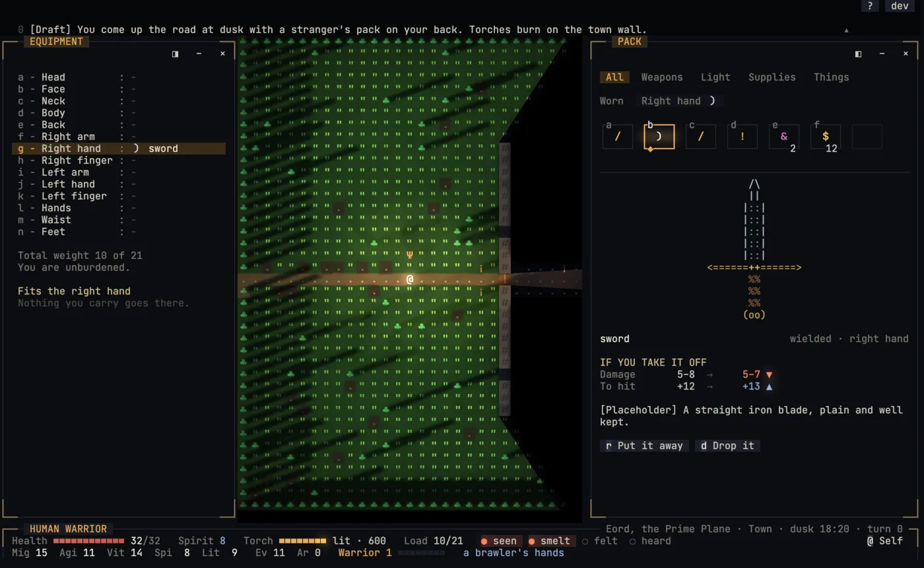Viewport: 924px width, 568px height.
Task: Click the empty seventh pack slot
Action: (x=867, y=137)
